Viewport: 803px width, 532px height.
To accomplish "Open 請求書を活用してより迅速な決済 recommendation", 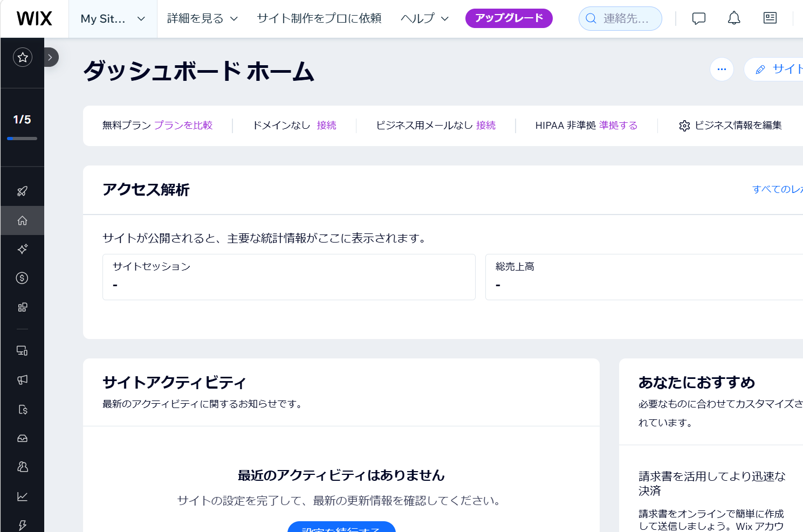I will point(712,483).
